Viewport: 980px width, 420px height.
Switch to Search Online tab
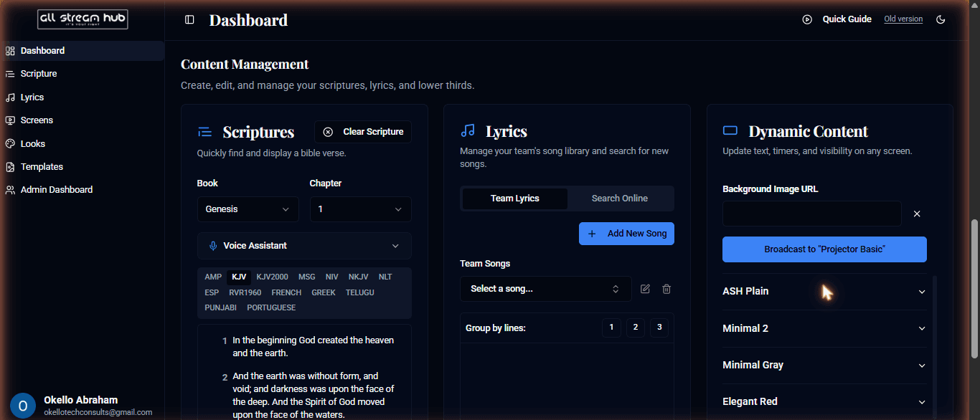620,199
